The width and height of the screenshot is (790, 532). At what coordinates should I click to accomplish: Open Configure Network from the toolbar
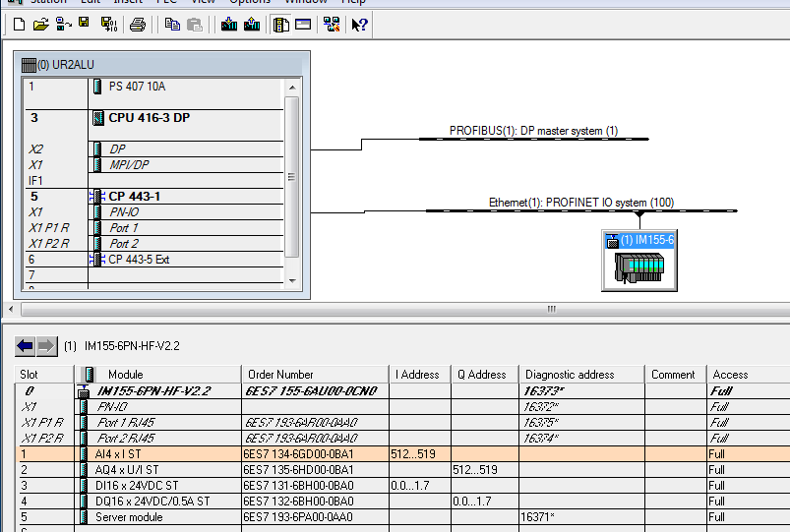[331, 24]
